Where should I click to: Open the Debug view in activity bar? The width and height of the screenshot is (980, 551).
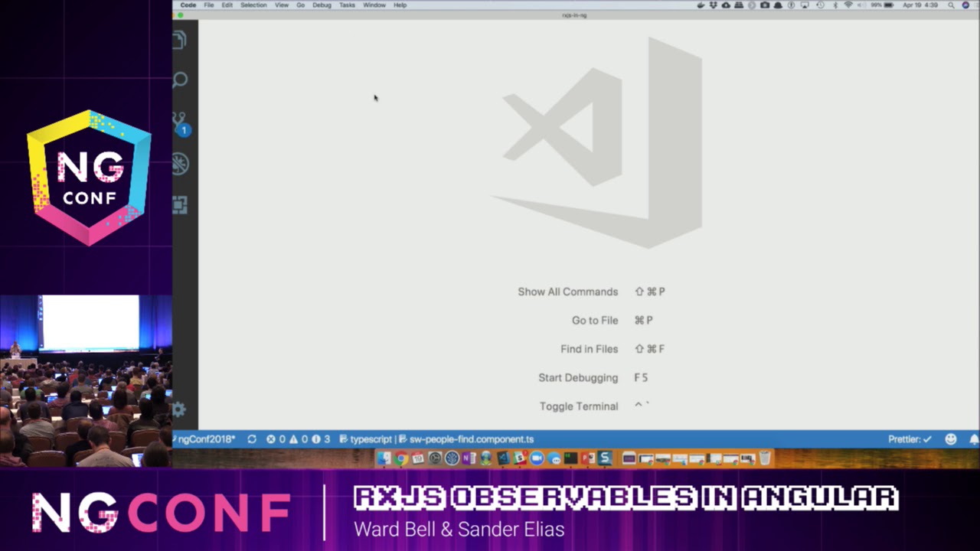pos(180,163)
